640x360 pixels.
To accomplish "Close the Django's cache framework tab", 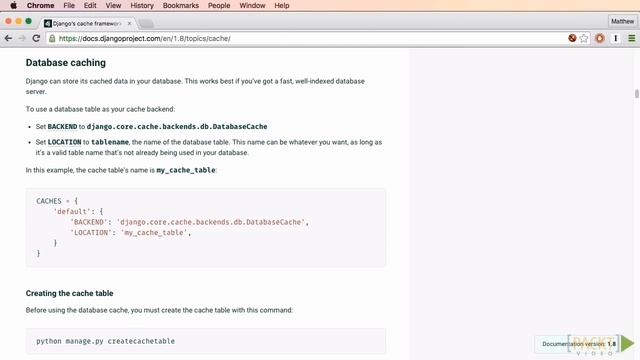I will [129, 24].
